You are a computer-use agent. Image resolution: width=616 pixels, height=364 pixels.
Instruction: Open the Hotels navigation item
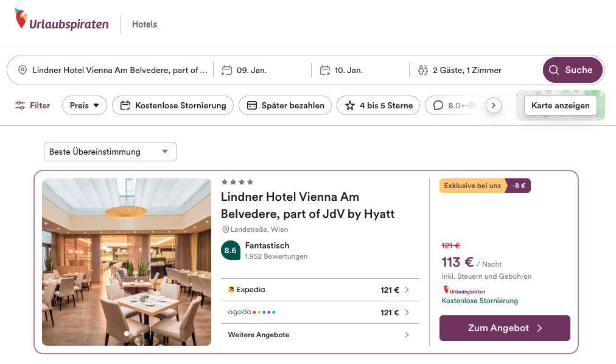coord(144,24)
